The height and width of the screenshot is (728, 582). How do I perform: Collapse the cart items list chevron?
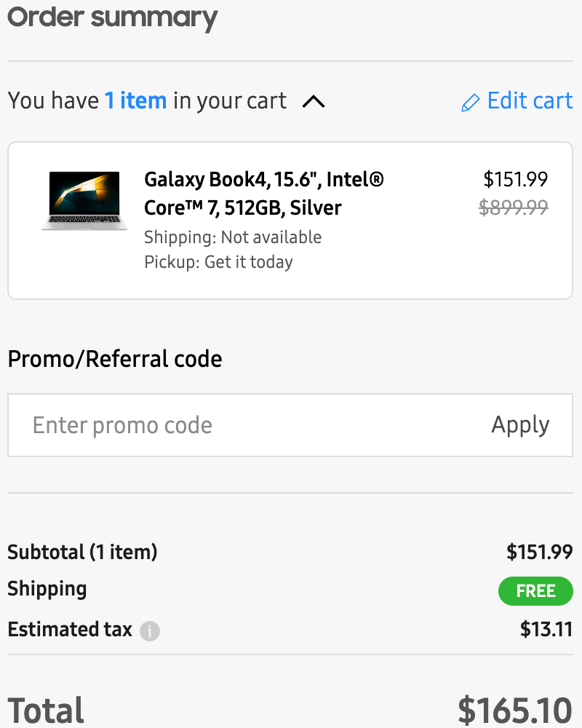(314, 101)
